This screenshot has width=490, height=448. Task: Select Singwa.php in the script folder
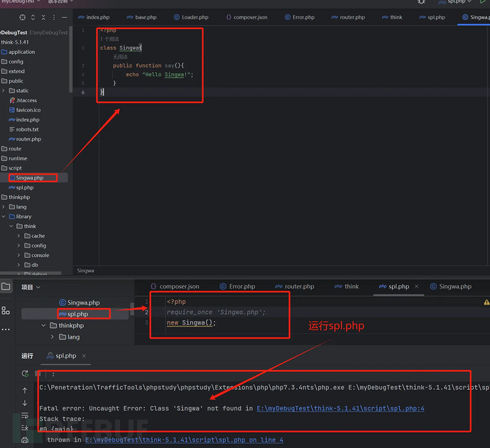click(x=29, y=177)
